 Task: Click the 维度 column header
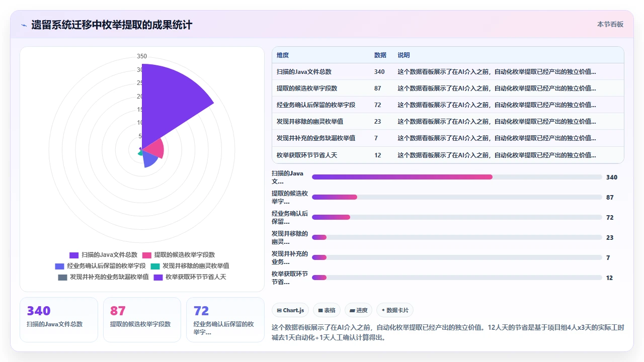point(283,55)
